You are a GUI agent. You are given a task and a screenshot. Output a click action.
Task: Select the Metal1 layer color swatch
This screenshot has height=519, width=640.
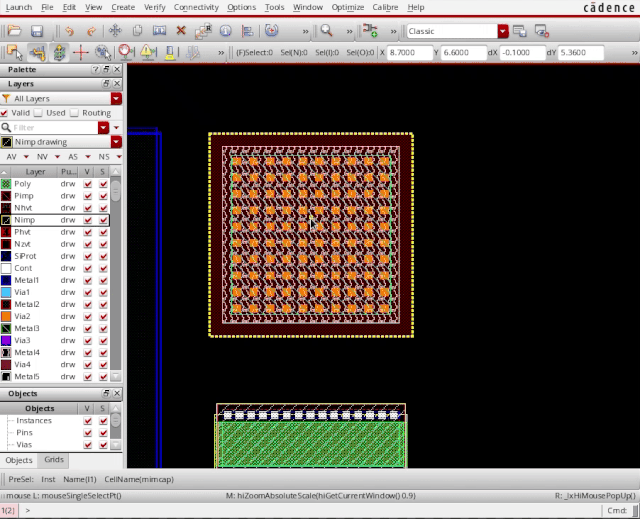pyautogui.click(x=7, y=280)
